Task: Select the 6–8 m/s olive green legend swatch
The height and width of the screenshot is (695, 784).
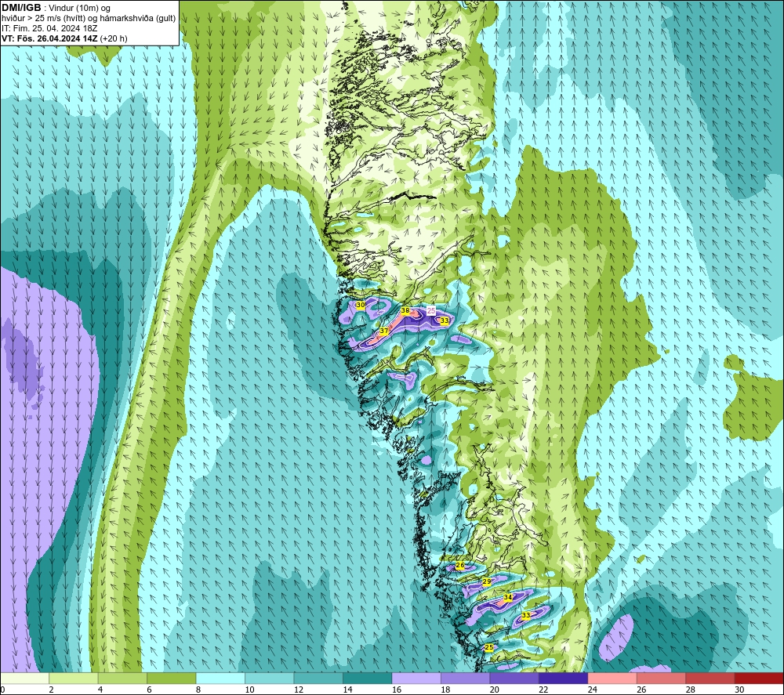Action: (x=172, y=678)
